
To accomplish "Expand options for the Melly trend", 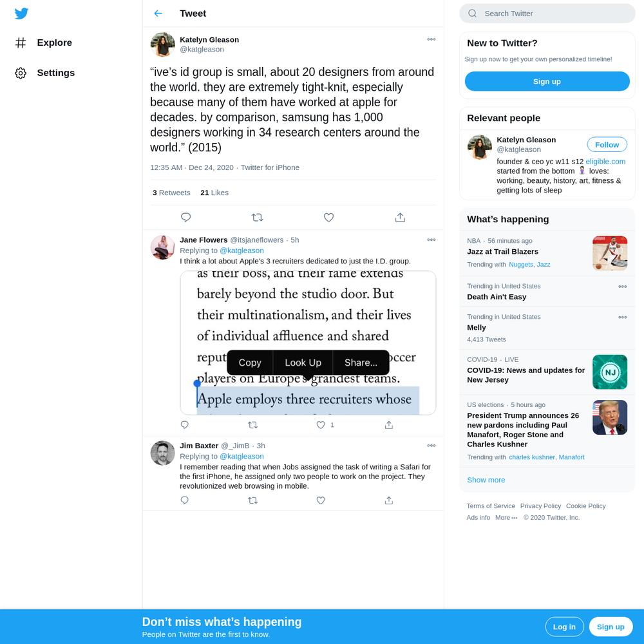I will [622, 317].
